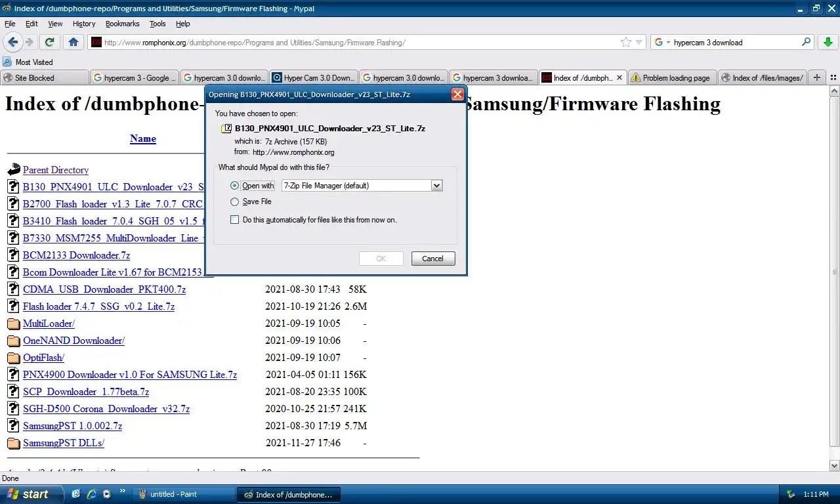
Task: Open the Parent Directory link
Action: (x=56, y=170)
